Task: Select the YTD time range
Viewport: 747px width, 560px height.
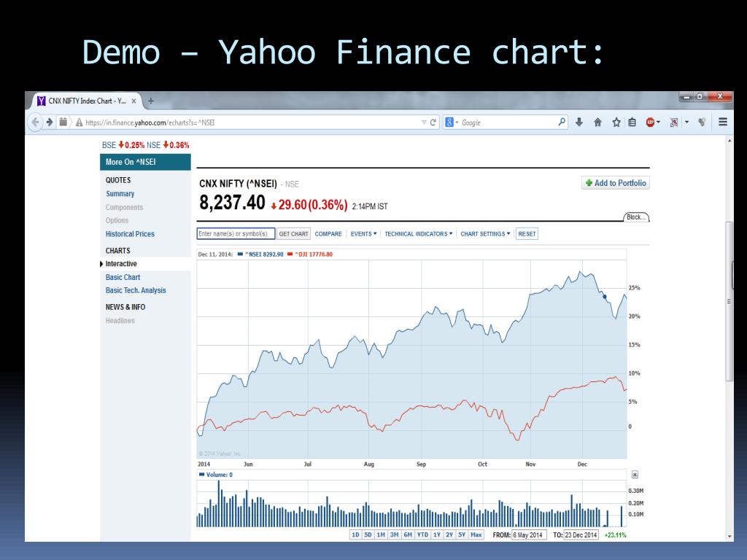Action: point(422,534)
